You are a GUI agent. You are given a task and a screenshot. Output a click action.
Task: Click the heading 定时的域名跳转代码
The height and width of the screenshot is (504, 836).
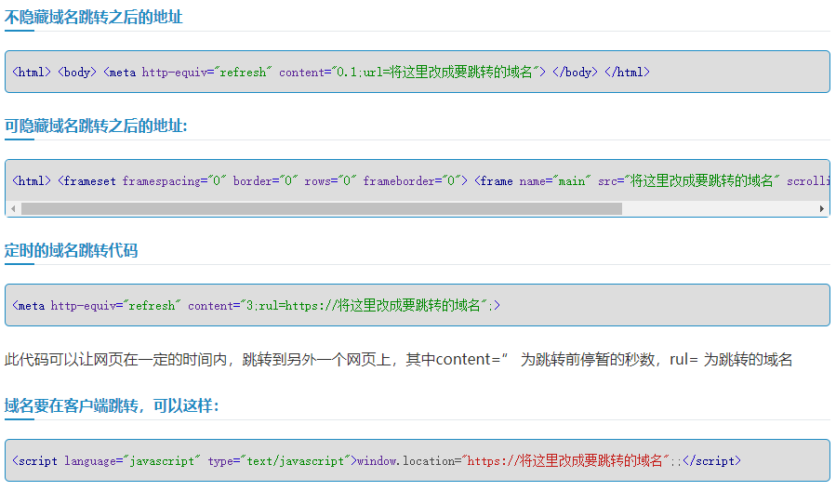point(71,250)
